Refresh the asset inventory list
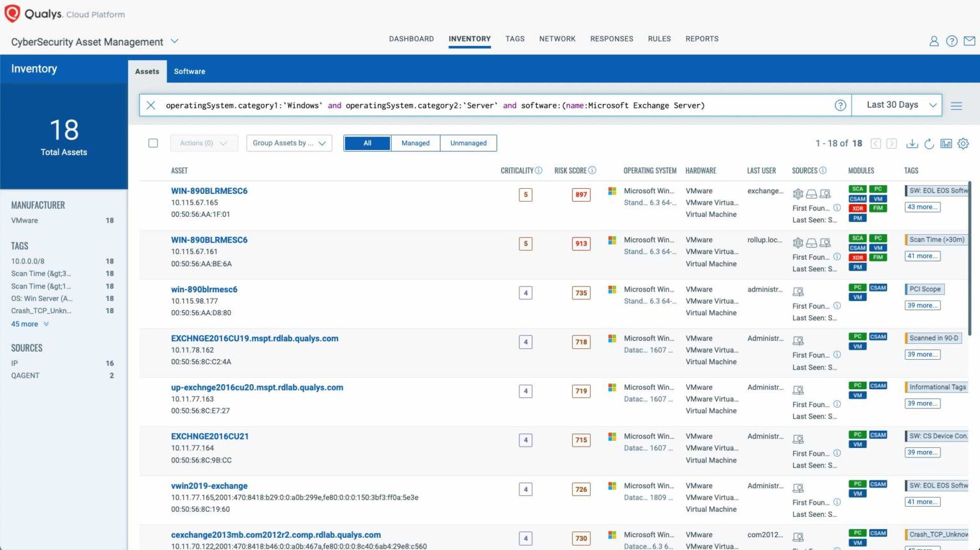980x550 pixels. [930, 144]
